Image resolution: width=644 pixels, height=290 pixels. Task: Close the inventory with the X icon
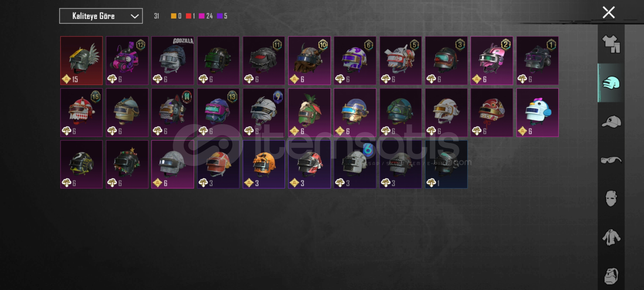(609, 12)
